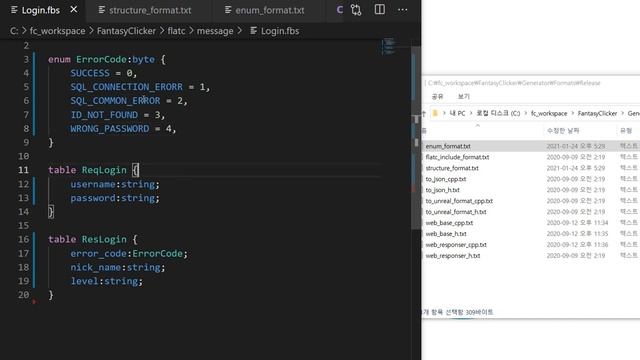
Task: Click the folder icon in Explorer address bar
Action: [x=435, y=113]
